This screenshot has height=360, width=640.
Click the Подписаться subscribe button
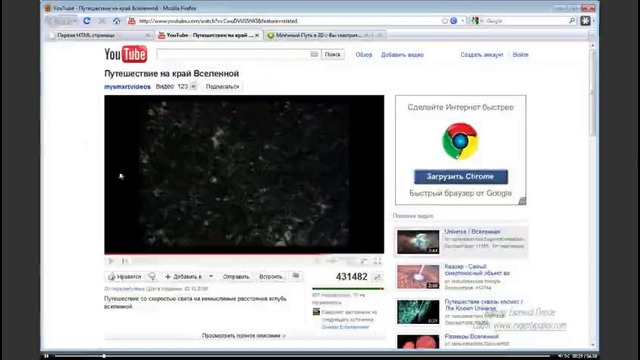(x=222, y=87)
